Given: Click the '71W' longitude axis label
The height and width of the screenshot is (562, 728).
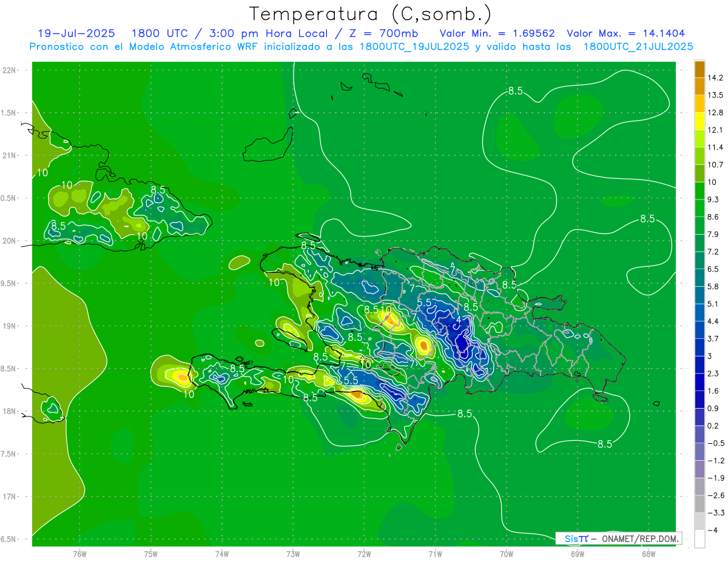Looking at the screenshot, I should [x=435, y=554].
